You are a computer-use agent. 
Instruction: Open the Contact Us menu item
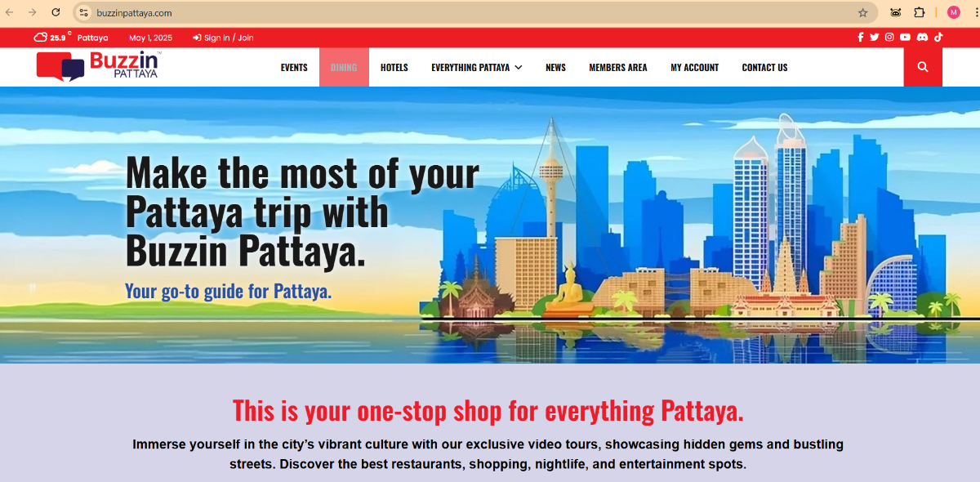click(765, 68)
